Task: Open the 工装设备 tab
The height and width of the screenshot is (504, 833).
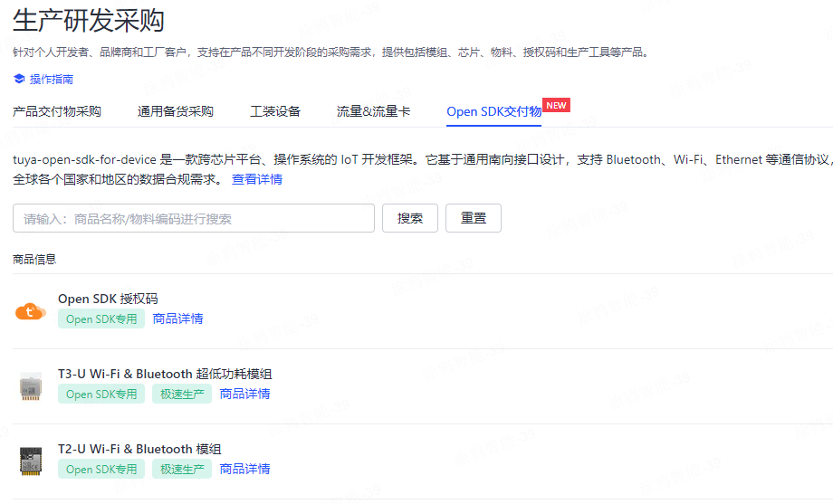Action: click(275, 111)
